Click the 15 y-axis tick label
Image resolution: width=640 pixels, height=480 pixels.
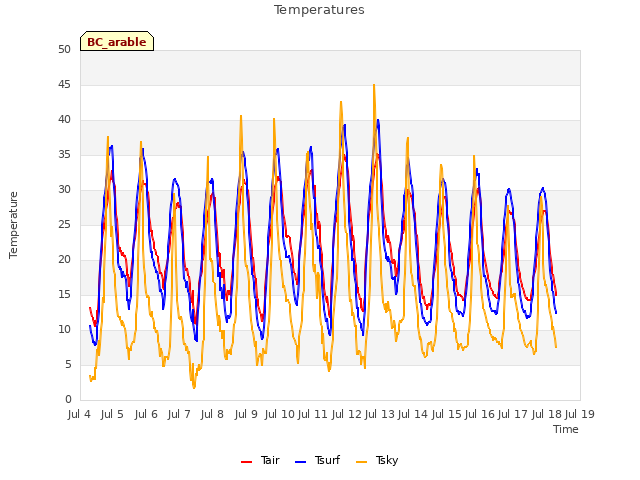point(64,294)
